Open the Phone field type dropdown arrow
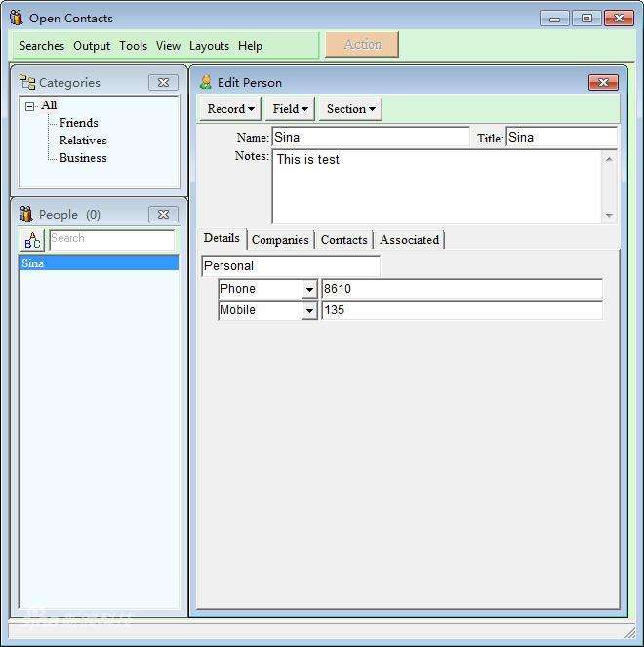Viewport: 644px width, 647px height. point(309,289)
